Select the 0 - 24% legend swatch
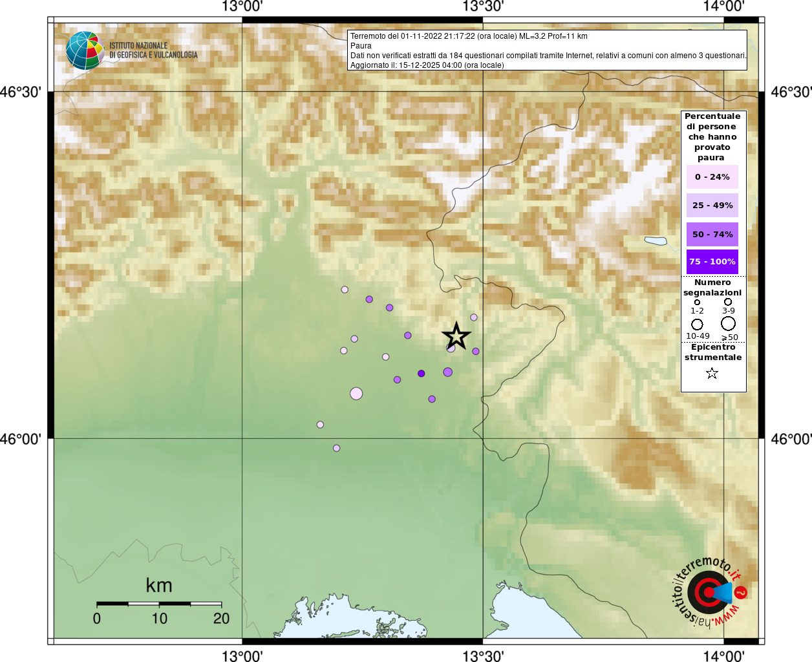The height and width of the screenshot is (662, 812). click(712, 176)
